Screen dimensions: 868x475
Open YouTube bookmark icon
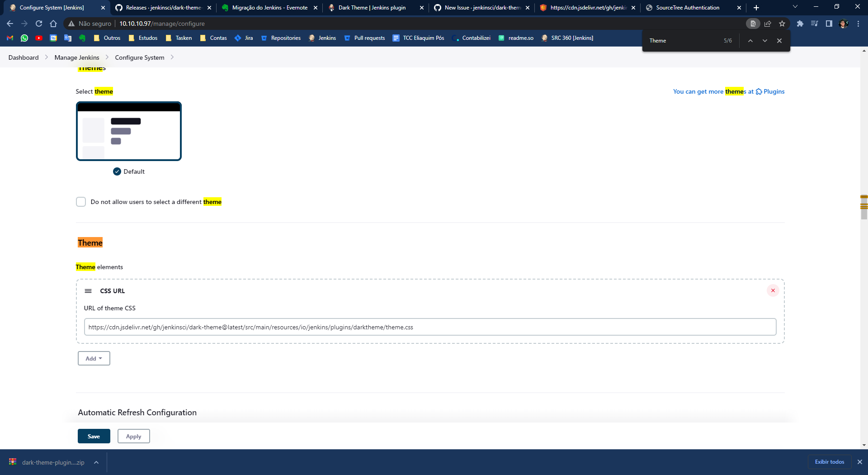click(39, 38)
